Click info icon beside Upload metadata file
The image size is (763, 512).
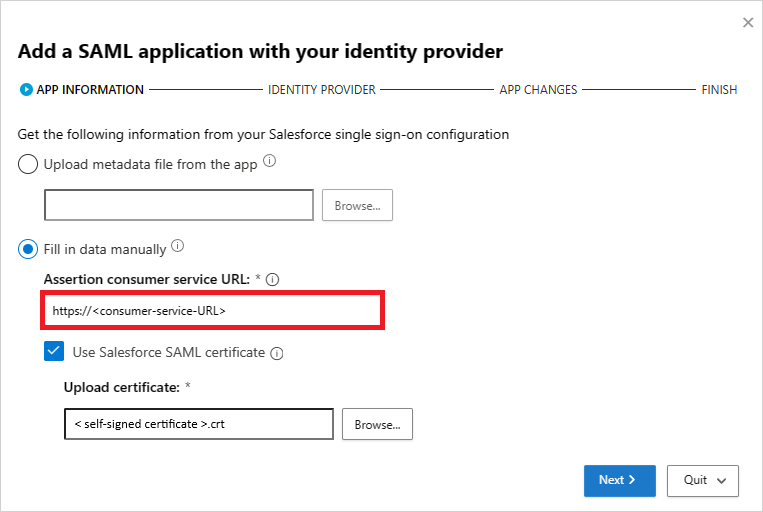point(270,162)
